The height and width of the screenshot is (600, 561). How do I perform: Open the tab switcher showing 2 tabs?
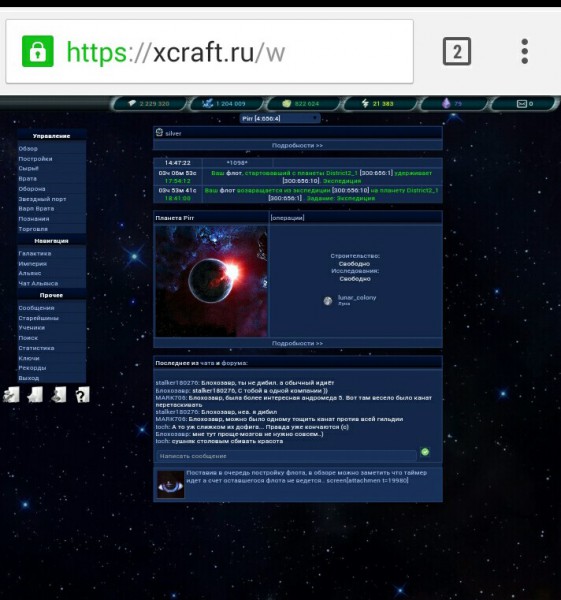click(x=457, y=51)
